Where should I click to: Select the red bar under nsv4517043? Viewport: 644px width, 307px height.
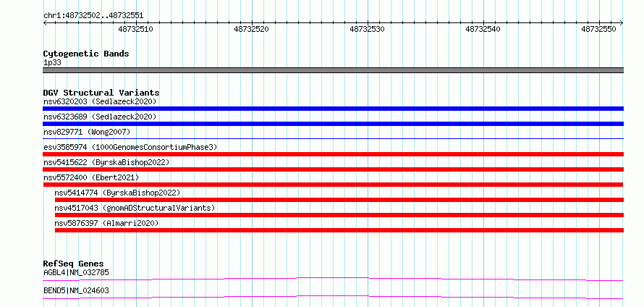point(339,215)
